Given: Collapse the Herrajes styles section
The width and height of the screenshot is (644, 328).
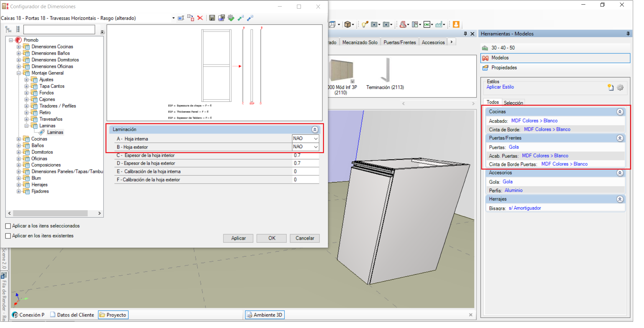Looking at the screenshot, I should click(x=620, y=199).
